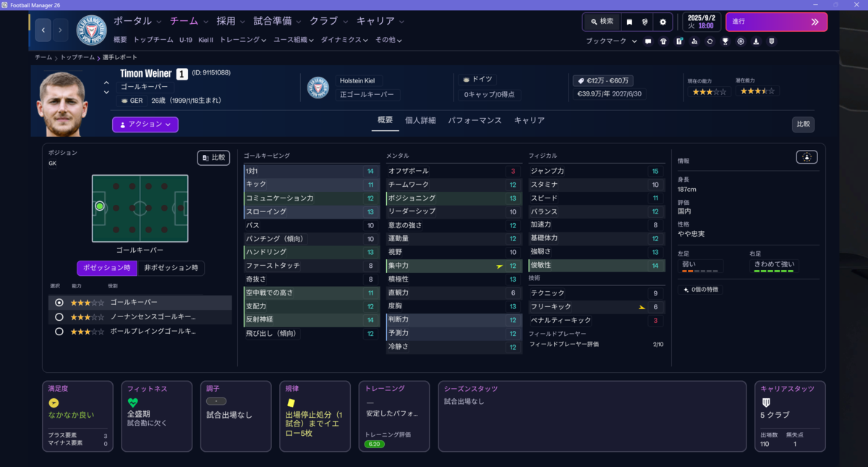
Task: Go forward with the right arrow button
Action: [x=60, y=30]
